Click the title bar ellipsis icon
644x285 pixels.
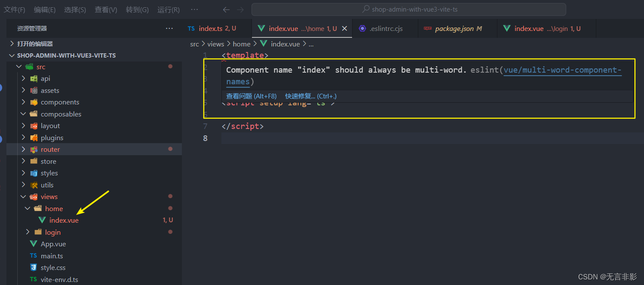pyautogui.click(x=194, y=9)
